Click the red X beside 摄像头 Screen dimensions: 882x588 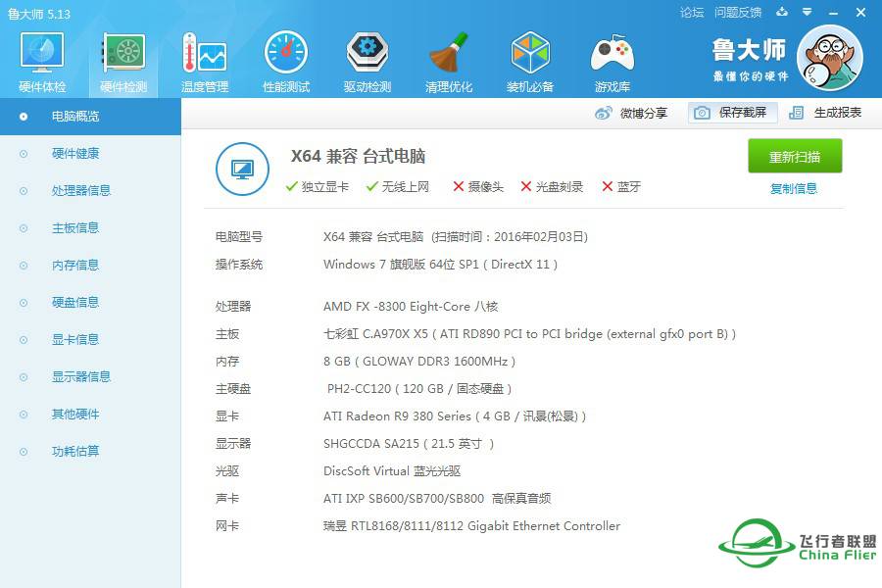click(x=457, y=185)
